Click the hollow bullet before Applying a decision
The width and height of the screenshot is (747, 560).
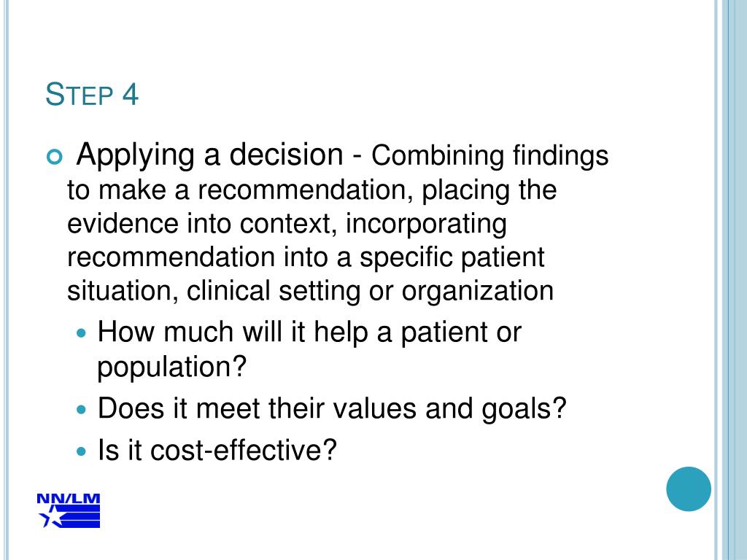tap(55, 157)
